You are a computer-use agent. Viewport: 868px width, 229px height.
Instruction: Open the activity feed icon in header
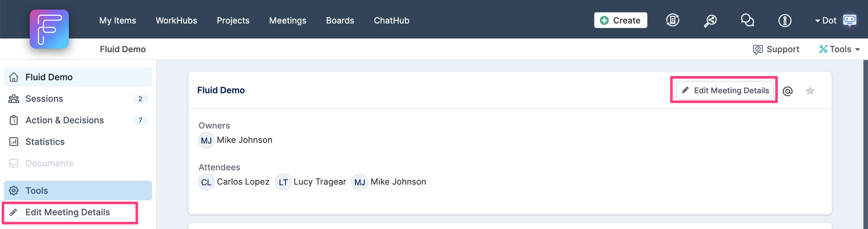673,20
